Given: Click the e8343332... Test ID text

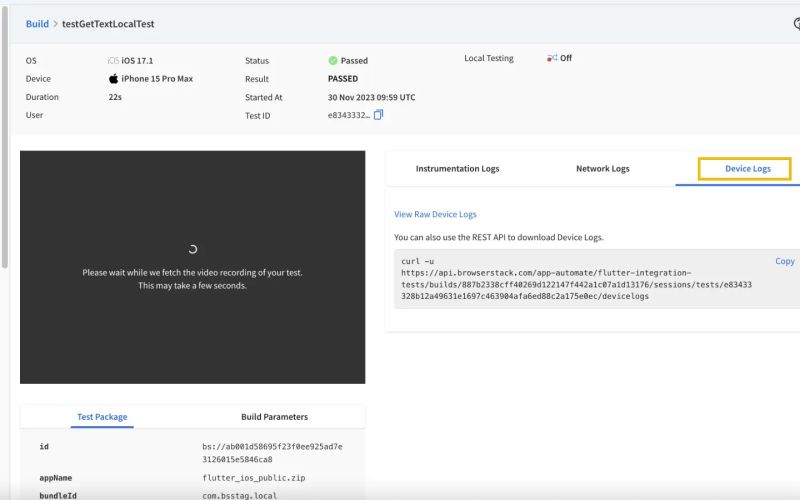Looking at the screenshot, I should click(x=349, y=115).
